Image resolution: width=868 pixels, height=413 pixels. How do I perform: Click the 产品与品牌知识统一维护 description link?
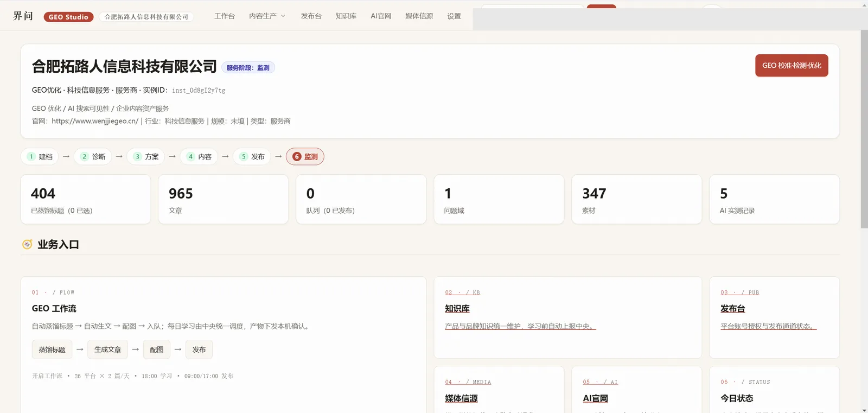[521, 326]
